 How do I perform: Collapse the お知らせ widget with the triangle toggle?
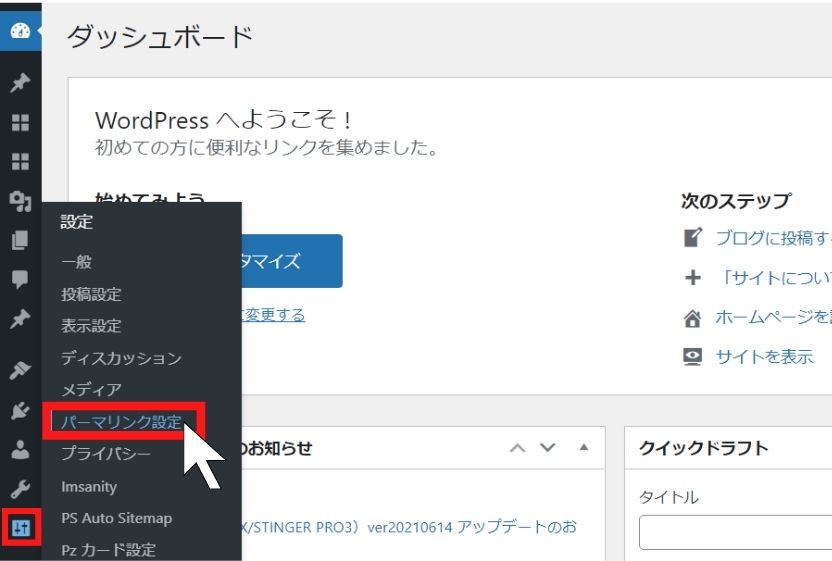click(584, 447)
